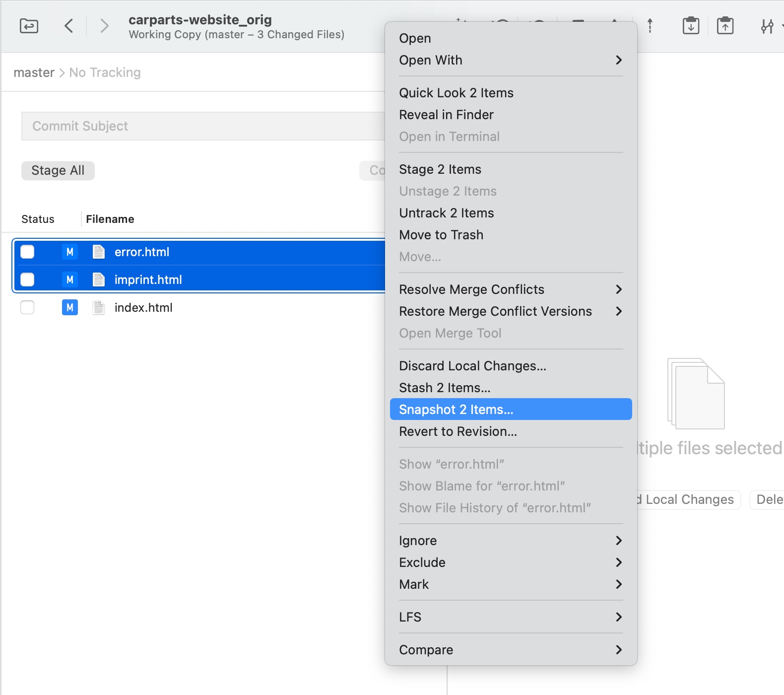The image size is (784, 695).
Task: Go back with the left chevron
Action: click(x=69, y=26)
